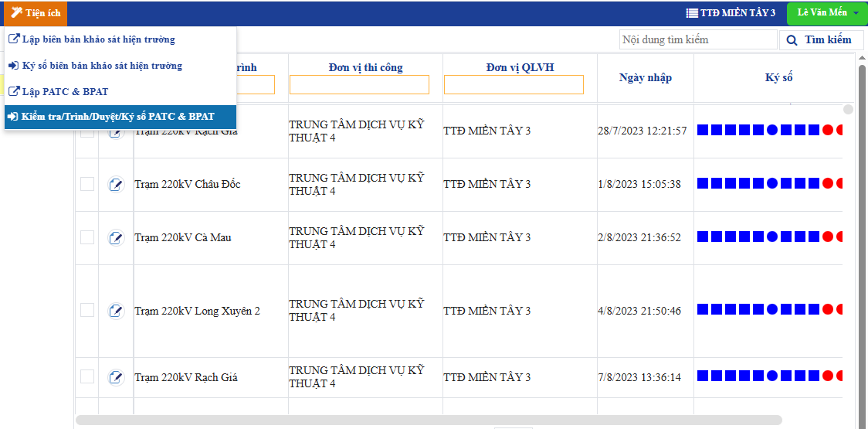The height and width of the screenshot is (429, 868).
Task: Open edit icon for Trạm 220kV Long Xuyên 2
Action: [x=116, y=311]
